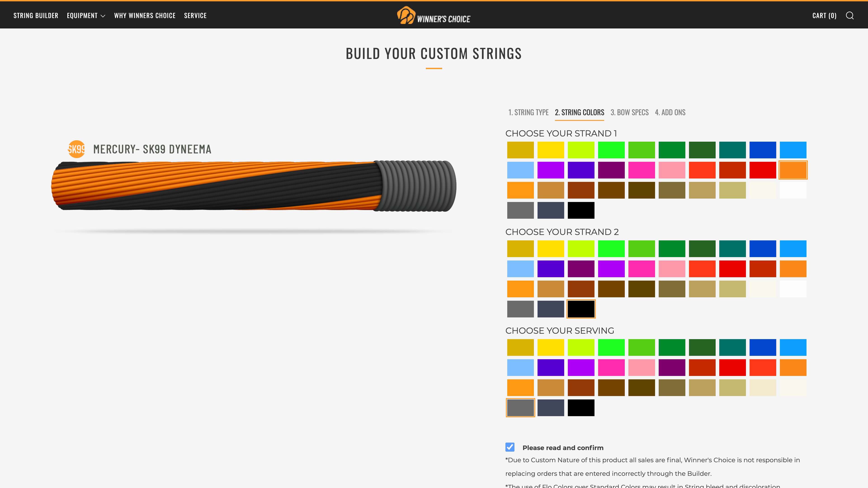Uncheck the Please read and confirm checkbox
868x488 pixels.
510,447
